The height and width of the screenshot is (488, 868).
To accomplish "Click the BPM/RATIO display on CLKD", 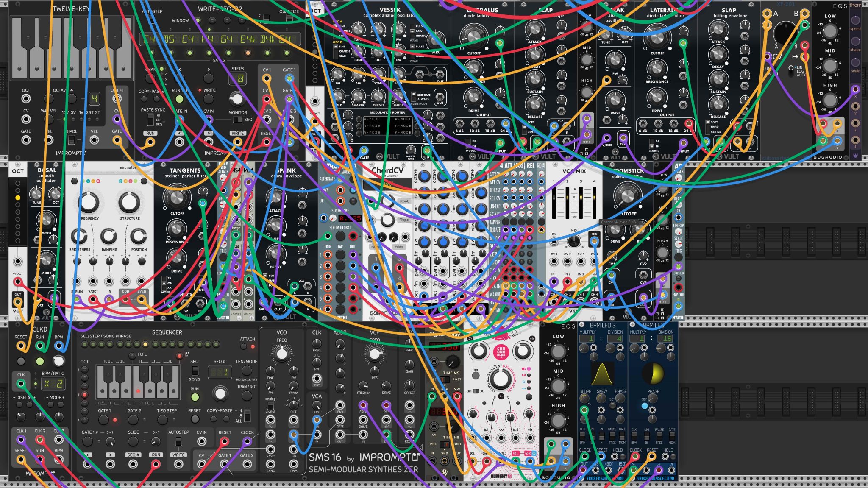I will [x=53, y=384].
